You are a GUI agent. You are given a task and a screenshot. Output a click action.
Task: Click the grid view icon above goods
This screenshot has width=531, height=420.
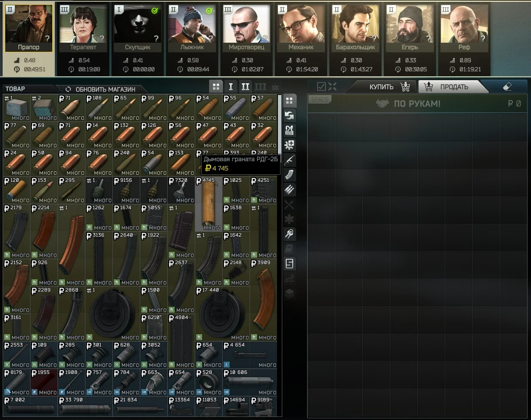216,86
